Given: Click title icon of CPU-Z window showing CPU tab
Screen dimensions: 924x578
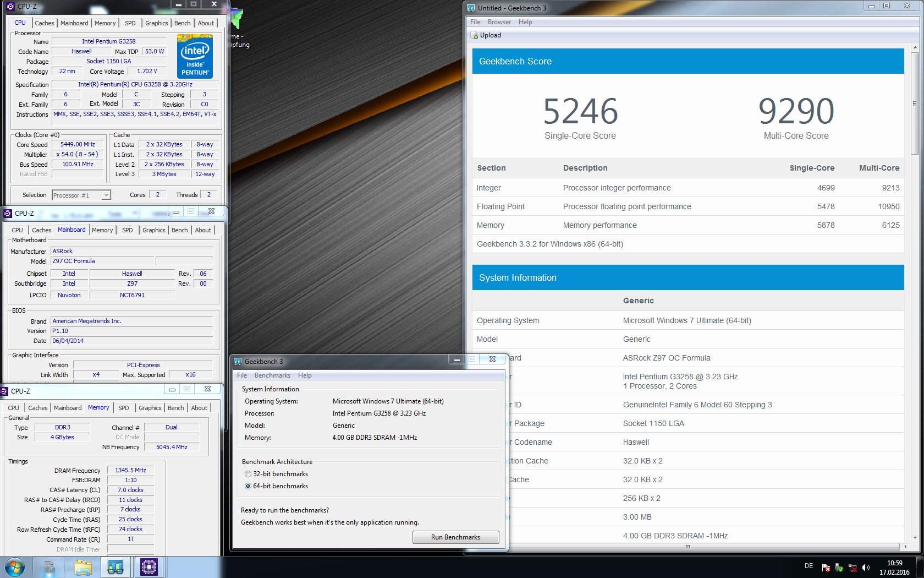Looking at the screenshot, I should pyautogui.click(x=10, y=7).
